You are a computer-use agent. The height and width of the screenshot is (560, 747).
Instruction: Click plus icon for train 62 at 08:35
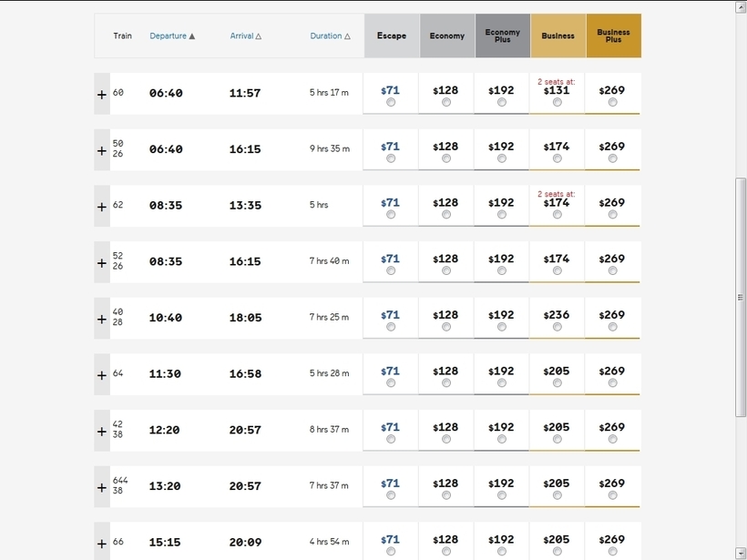click(x=101, y=206)
